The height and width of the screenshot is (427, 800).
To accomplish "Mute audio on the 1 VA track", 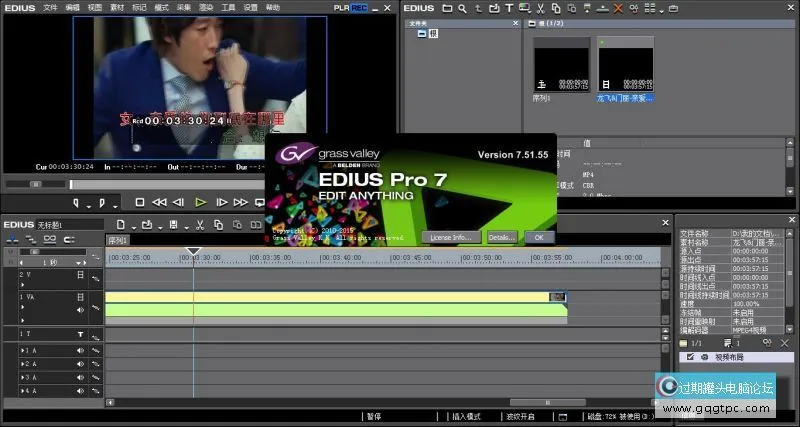I will pyautogui.click(x=81, y=310).
